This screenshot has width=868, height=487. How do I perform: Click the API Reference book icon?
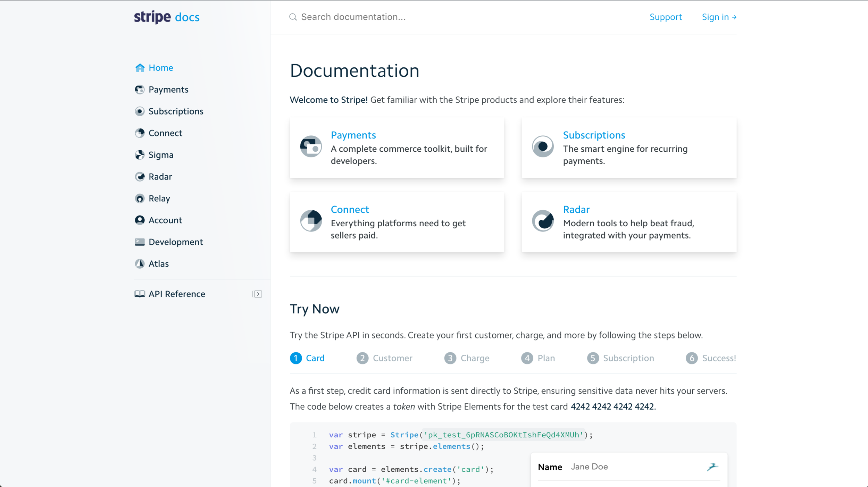pyautogui.click(x=140, y=294)
